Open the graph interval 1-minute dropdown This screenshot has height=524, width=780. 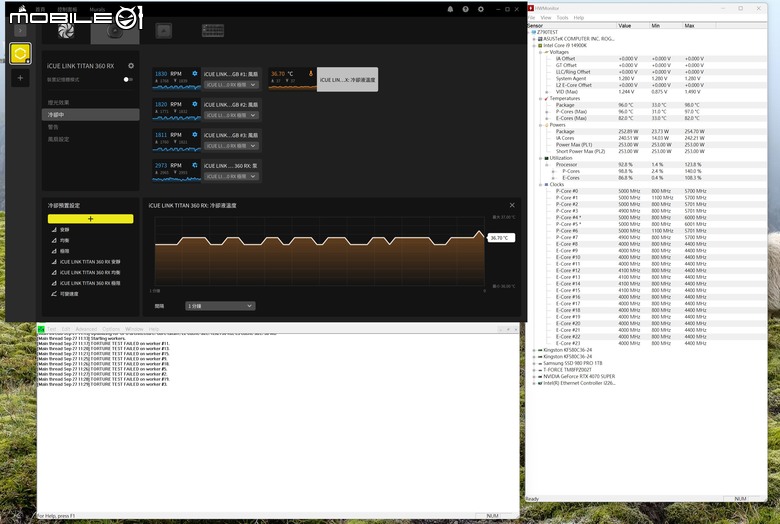pos(220,306)
